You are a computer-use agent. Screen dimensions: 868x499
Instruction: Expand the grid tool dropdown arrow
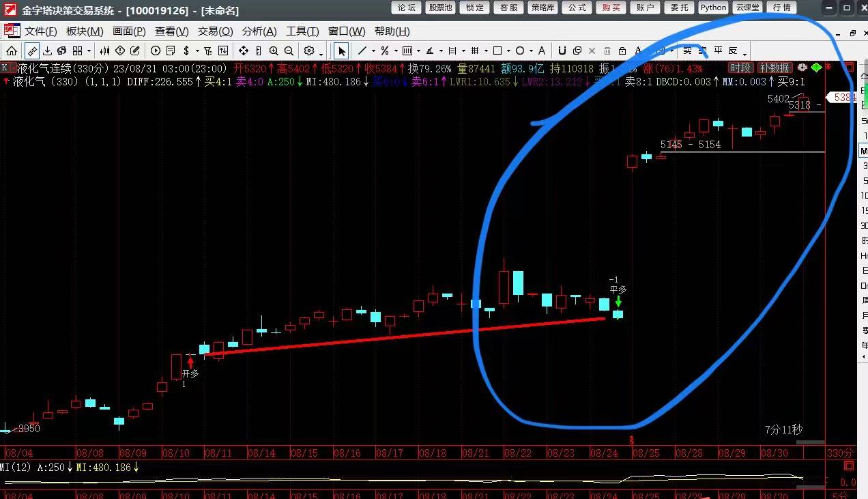click(486, 51)
